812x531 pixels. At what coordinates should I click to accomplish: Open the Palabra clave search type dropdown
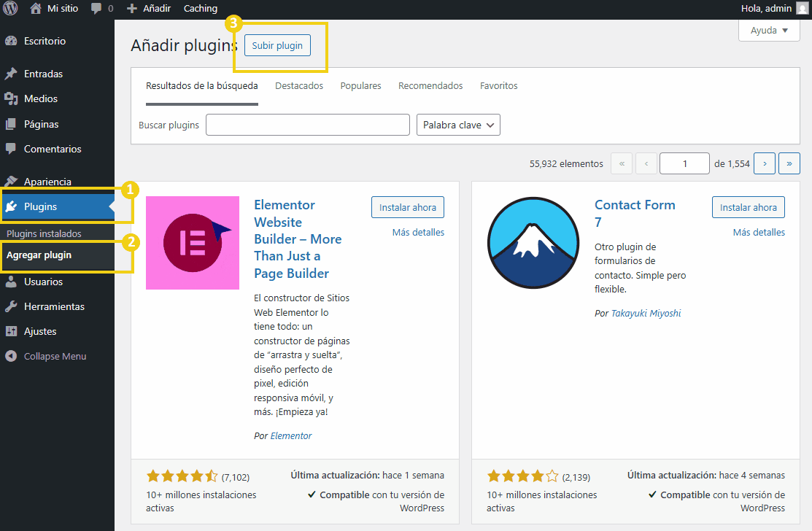coord(458,125)
